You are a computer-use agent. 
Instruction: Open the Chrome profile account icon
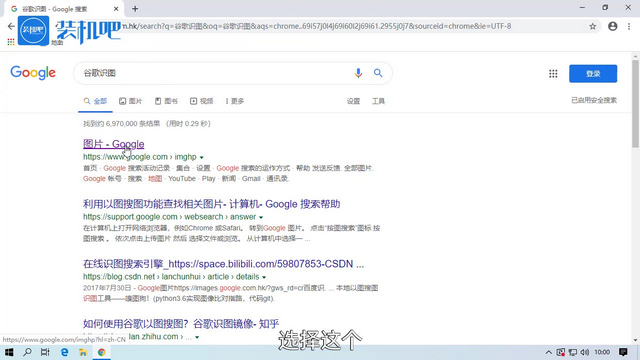613,27
